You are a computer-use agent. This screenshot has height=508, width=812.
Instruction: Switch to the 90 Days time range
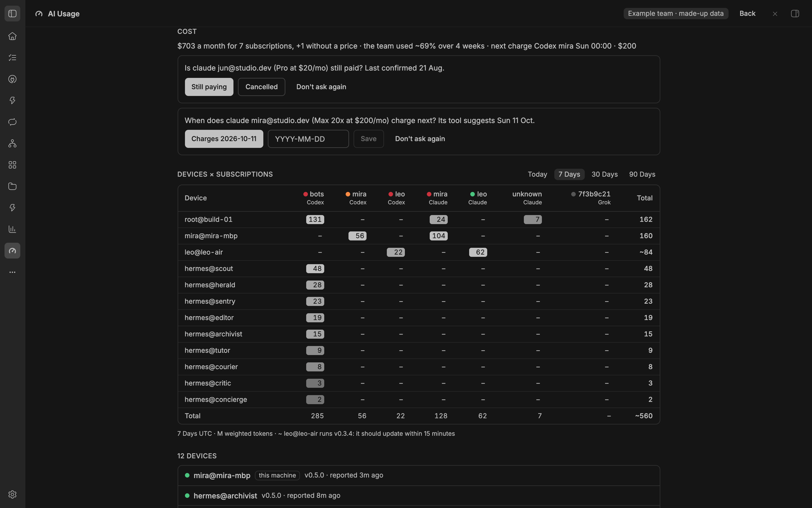pyautogui.click(x=642, y=174)
